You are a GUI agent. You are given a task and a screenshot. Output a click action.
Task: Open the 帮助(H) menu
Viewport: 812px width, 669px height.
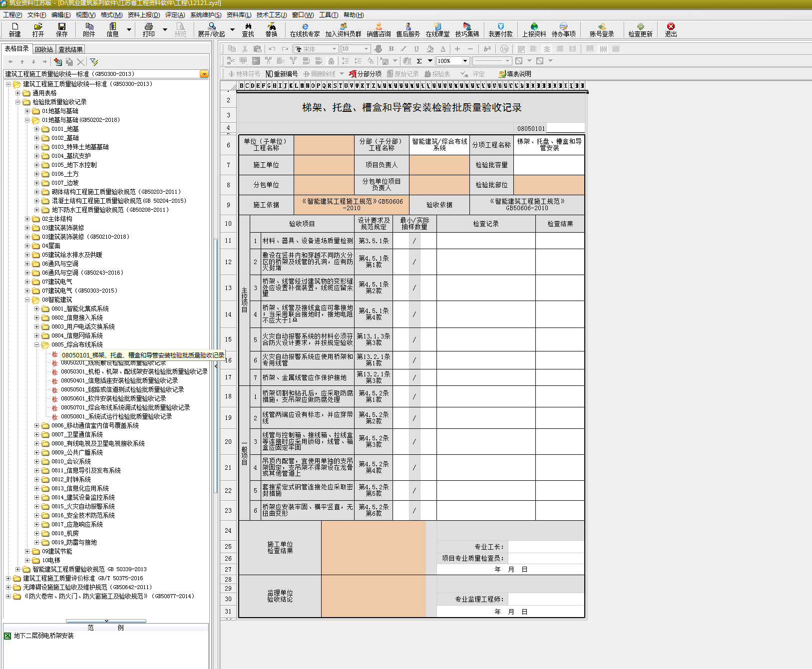[x=354, y=15]
